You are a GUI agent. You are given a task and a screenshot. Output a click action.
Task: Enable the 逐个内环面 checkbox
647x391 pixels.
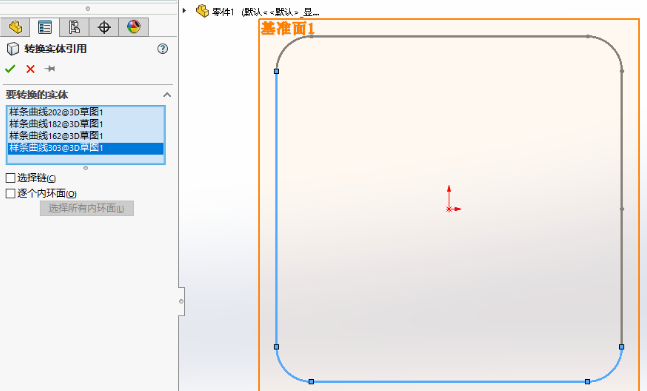coord(11,193)
